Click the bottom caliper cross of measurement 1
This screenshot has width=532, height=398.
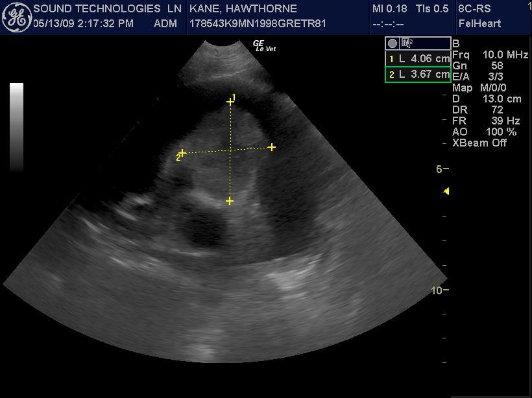[230, 201]
